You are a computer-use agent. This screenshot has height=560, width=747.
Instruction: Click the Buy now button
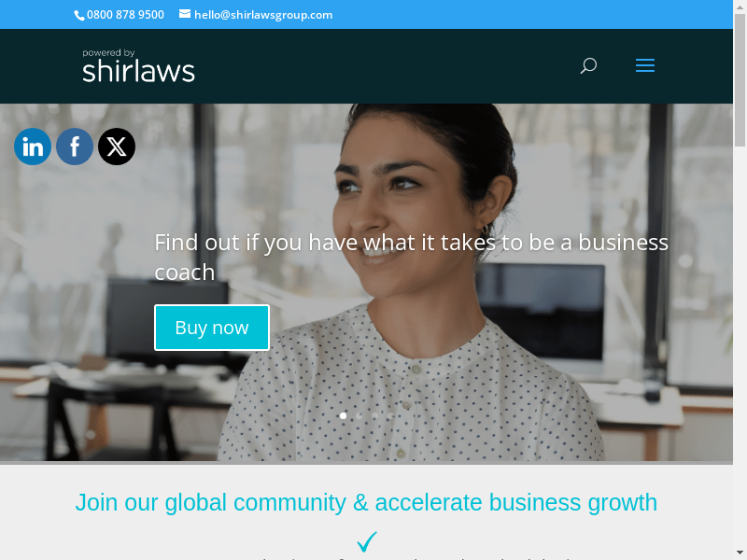[x=212, y=328]
